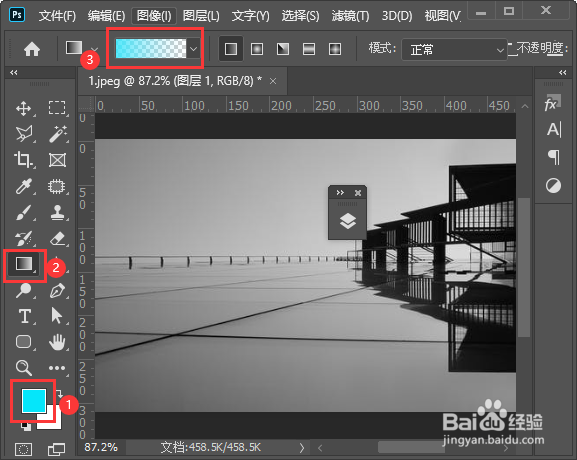Select the Magic Wand tool

[58, 134]
